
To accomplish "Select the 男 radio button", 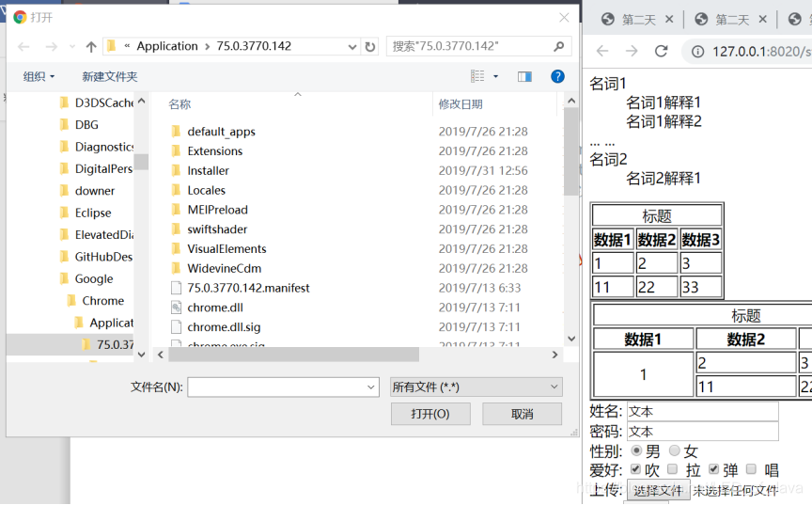I will [x=636, y=450].
